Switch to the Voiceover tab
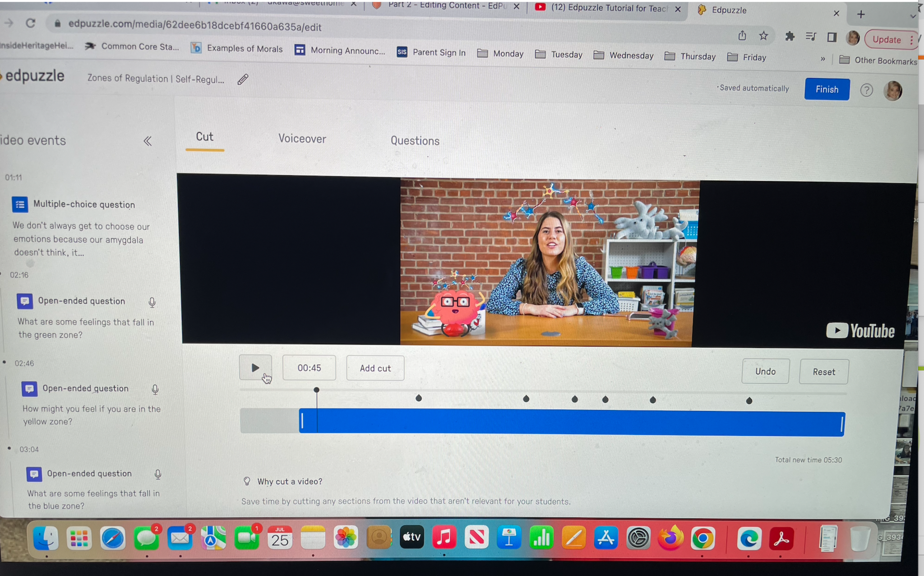The height and width of the screenshot is (576, 924). pyautogui.click(x=302, y=139)
